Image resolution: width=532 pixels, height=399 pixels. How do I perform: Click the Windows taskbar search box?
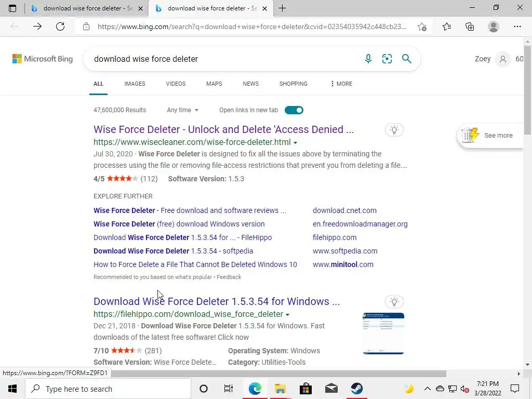coord(108,389)
